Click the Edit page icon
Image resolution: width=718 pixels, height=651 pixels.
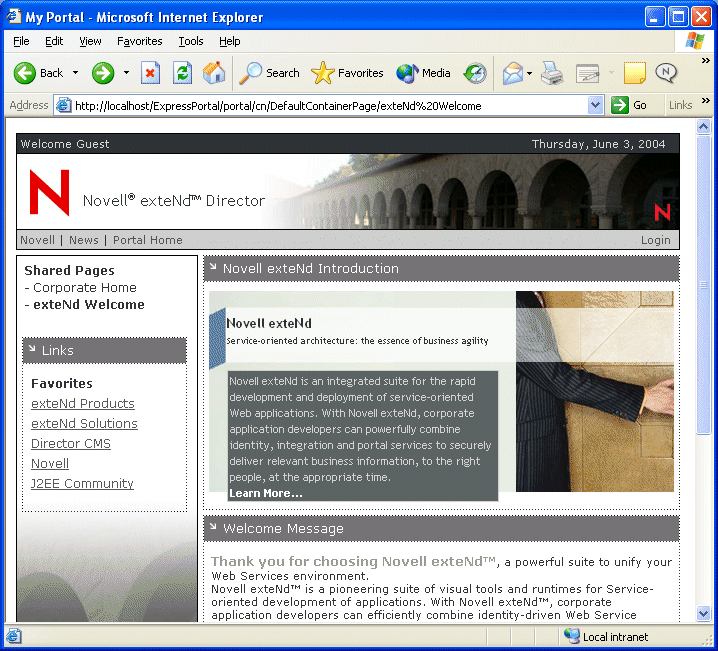pos(587,73)
